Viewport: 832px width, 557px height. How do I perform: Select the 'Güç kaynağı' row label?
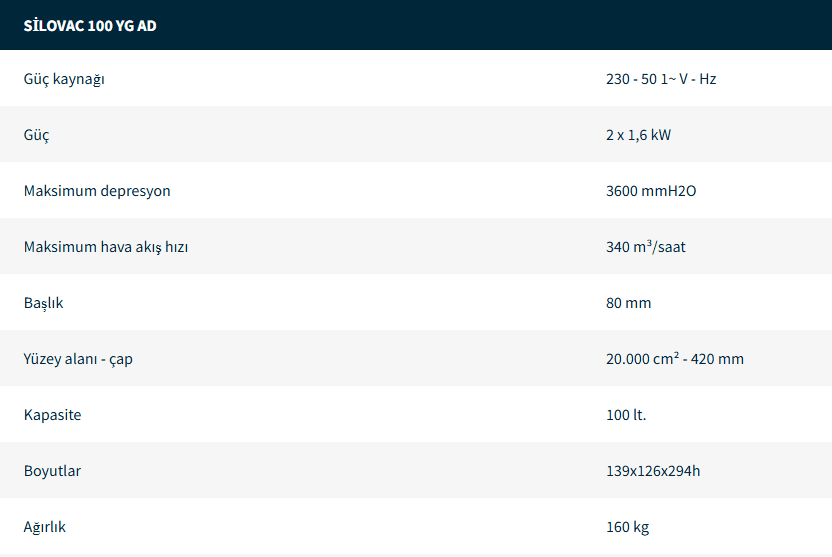coord(64,79)
